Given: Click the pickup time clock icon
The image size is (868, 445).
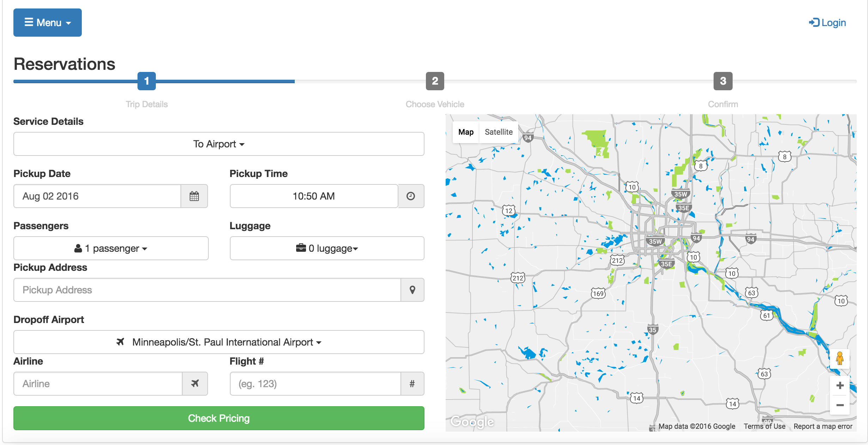Looking at the screenshot, I should 411,196.
